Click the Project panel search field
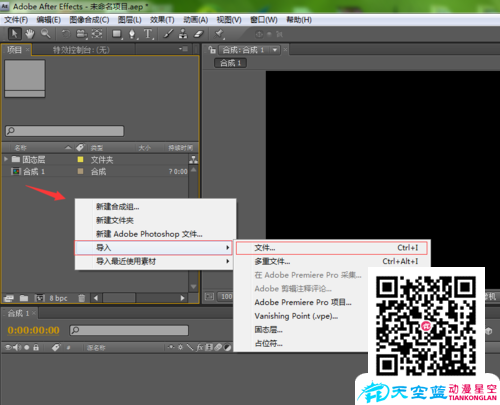 pyautogui.click(x=65, y=131)
